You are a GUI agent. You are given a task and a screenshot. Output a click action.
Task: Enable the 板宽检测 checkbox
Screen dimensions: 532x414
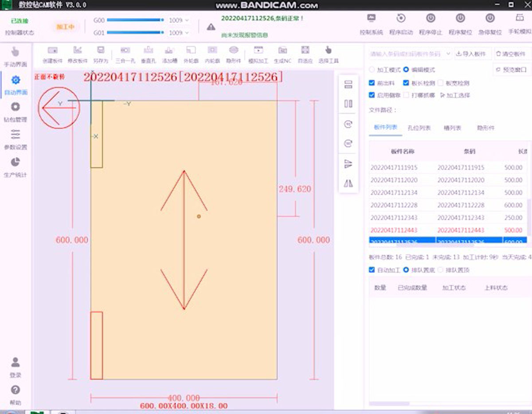[440, 83]
